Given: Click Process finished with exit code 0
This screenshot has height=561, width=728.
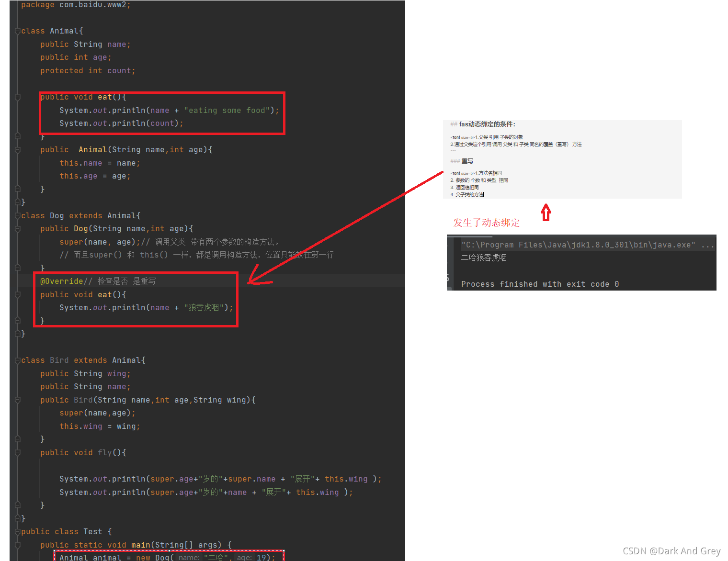Looking at the screenshot, I should click(x=540, y=284).
